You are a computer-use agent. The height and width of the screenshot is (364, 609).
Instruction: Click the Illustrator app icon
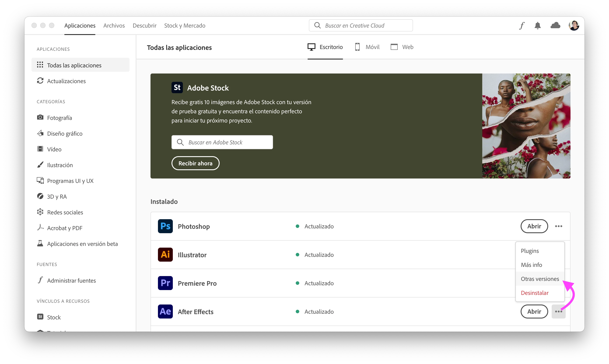point(165,255)
